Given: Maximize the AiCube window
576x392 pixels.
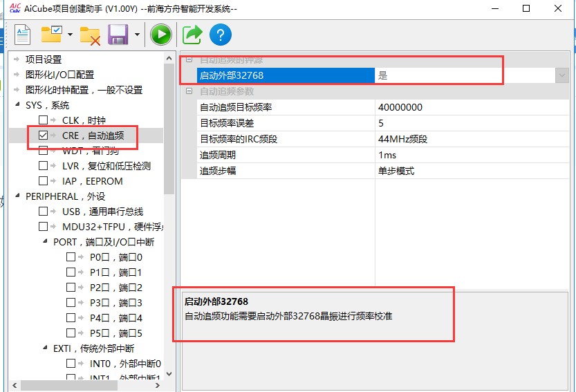Looking at the screenshot, I should click(x=526, y=8).
